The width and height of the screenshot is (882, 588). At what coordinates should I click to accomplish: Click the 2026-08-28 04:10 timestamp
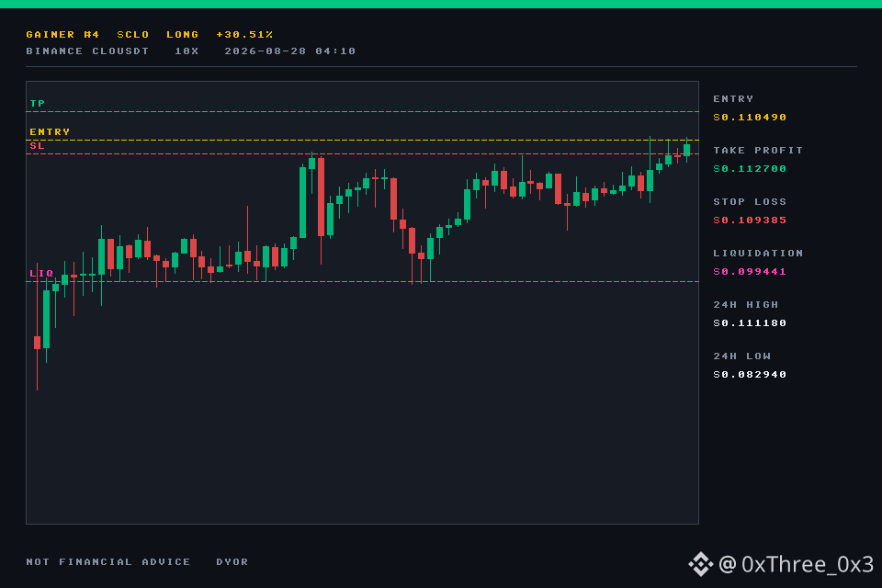click(x=289, y=51)
